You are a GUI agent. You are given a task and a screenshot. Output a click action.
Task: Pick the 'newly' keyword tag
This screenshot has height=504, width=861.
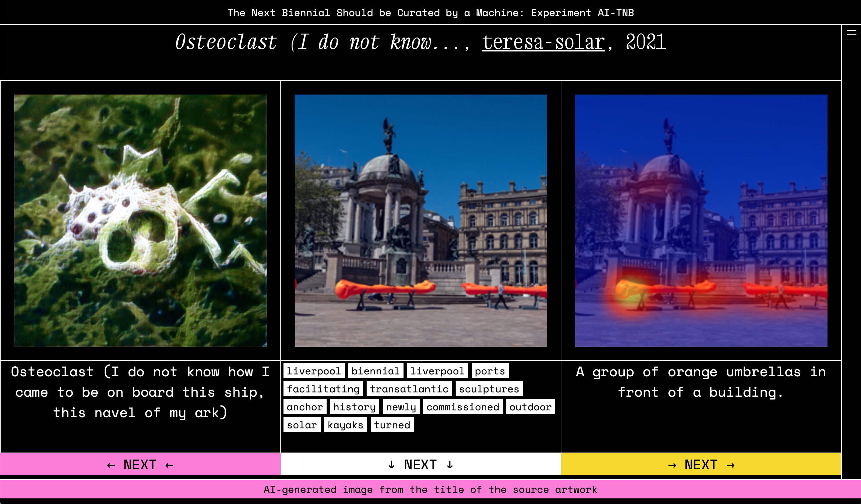pyautogui.click(x=401, y=407)
